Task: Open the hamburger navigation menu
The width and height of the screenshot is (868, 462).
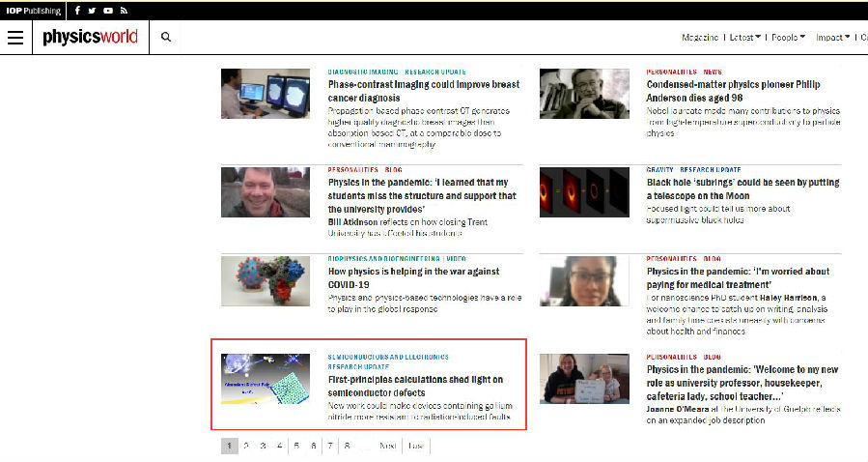Action: (x=14, y=38)
